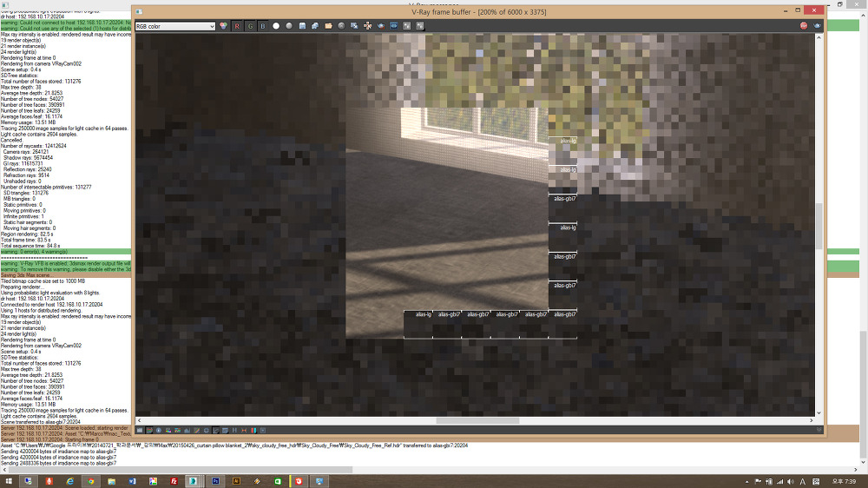Clear the frame buffer image
The height and width of the screenshot is (488, 868).
click(x=341, y=26)
